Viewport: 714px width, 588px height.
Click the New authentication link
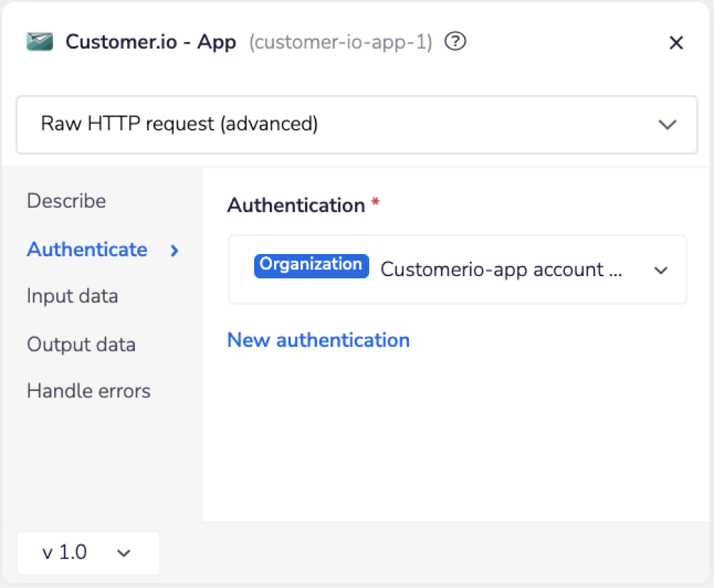318,340
